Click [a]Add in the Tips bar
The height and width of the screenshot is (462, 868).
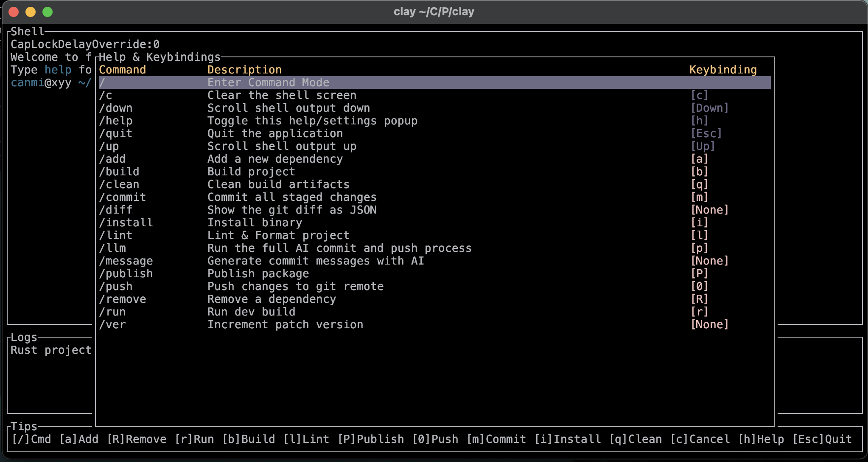tap(79, 439)
